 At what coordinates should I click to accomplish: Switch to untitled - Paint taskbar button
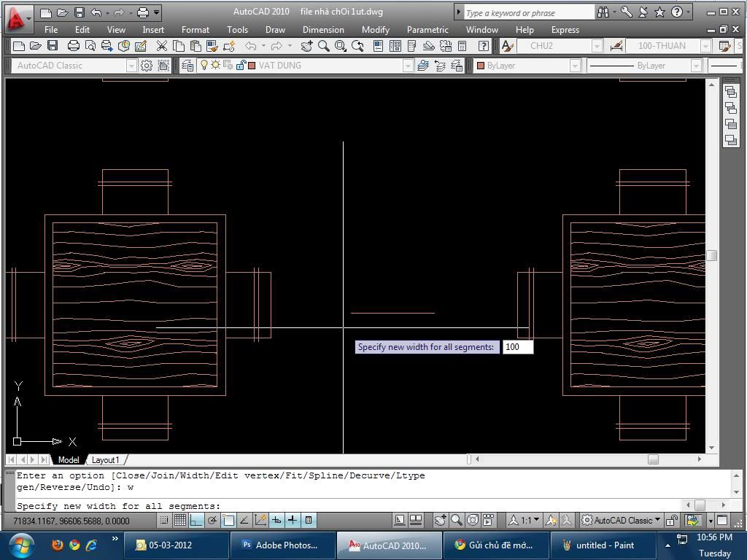coord(603,545)
